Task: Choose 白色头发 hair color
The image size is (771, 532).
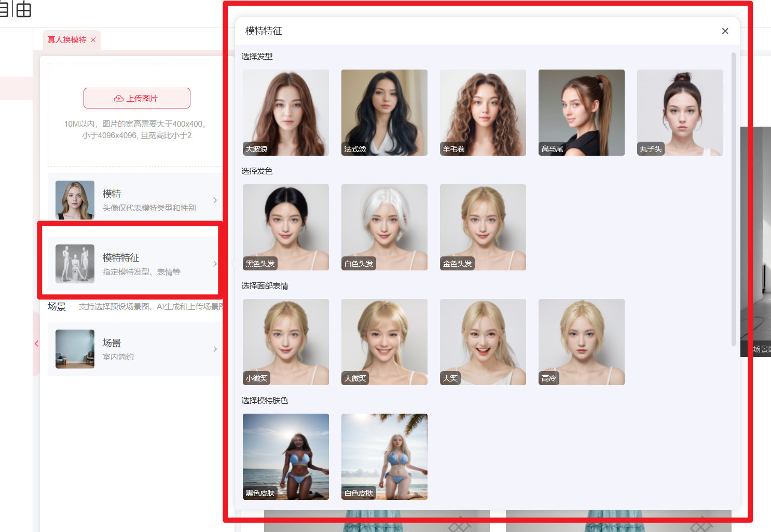Action: 384,227
